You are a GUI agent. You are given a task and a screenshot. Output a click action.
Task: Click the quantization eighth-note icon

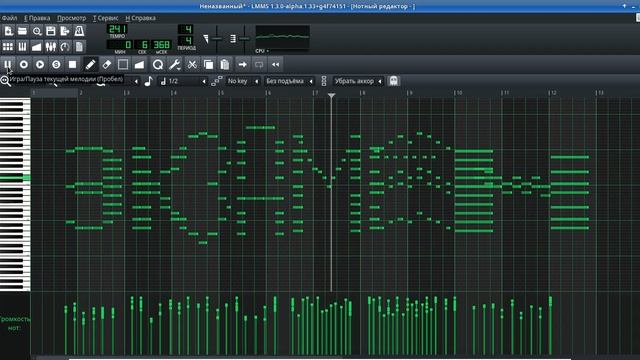click(x=149, y=81)
